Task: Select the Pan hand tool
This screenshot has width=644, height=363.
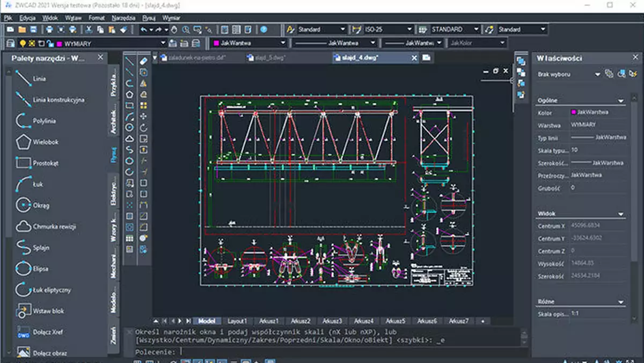Action: [174, 30]
